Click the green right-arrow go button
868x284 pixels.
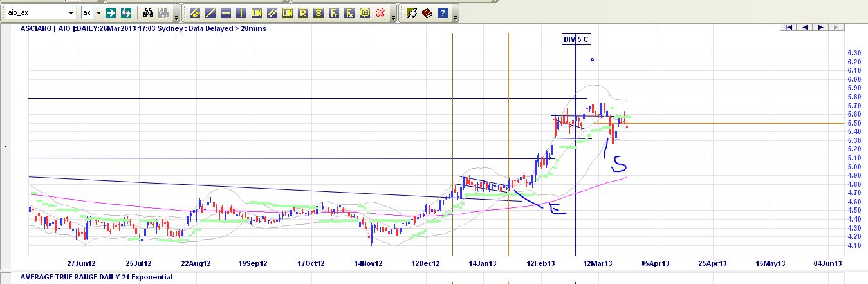pyautogui.click(x=111, y=12)
